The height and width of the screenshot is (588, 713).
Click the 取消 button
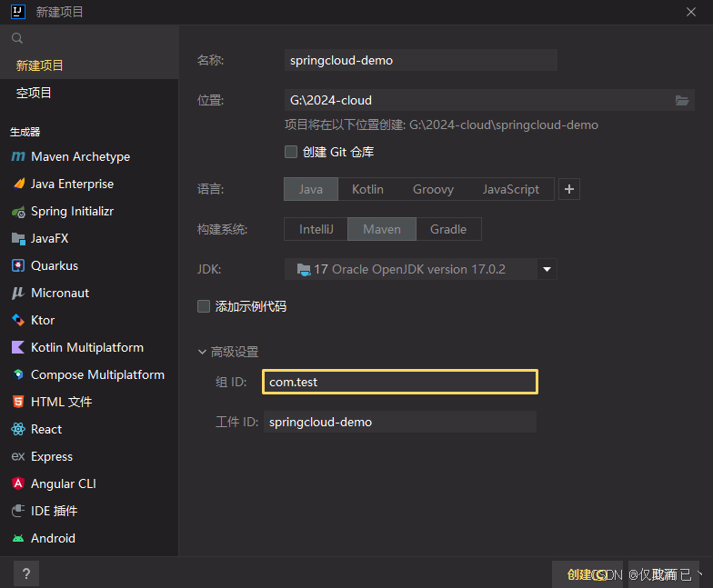coord(664,574)
